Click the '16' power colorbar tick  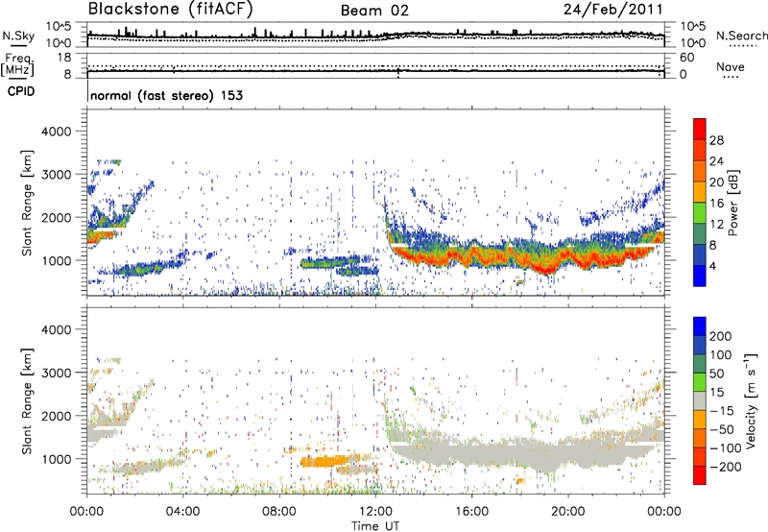point(716,204)
